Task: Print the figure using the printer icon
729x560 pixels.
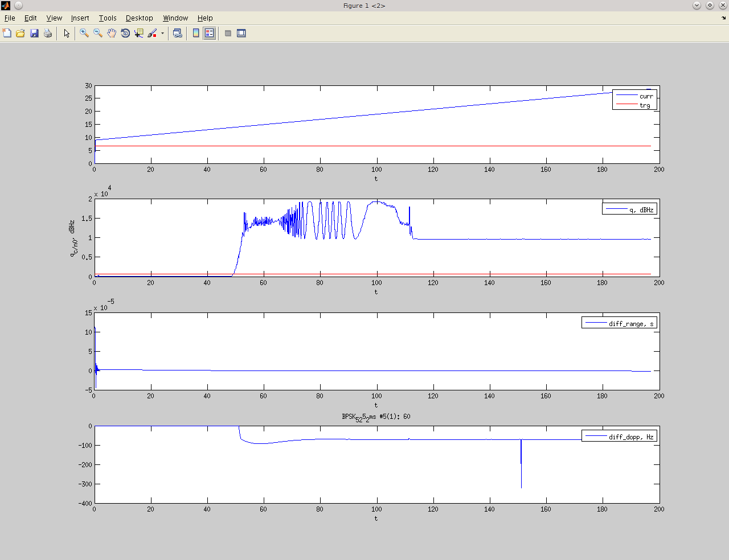Action: tap(48, 34)
